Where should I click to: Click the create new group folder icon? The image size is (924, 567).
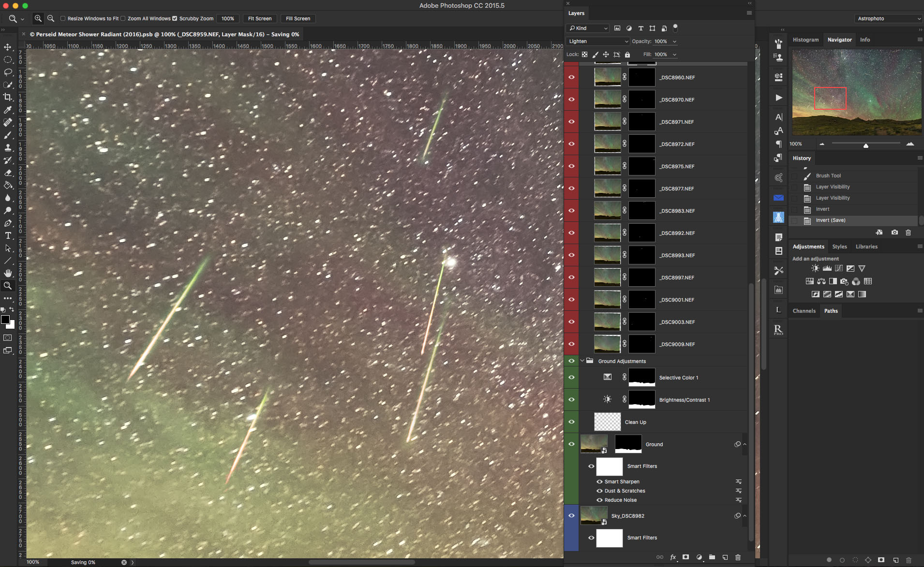point(712,557)
